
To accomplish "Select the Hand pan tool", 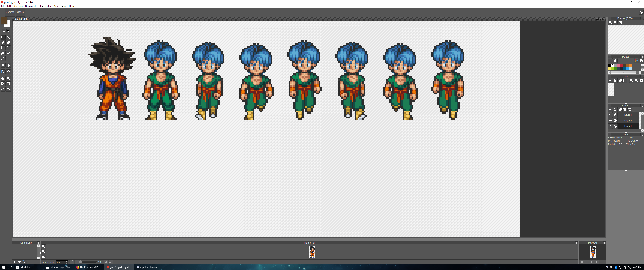I will [3, 79].
